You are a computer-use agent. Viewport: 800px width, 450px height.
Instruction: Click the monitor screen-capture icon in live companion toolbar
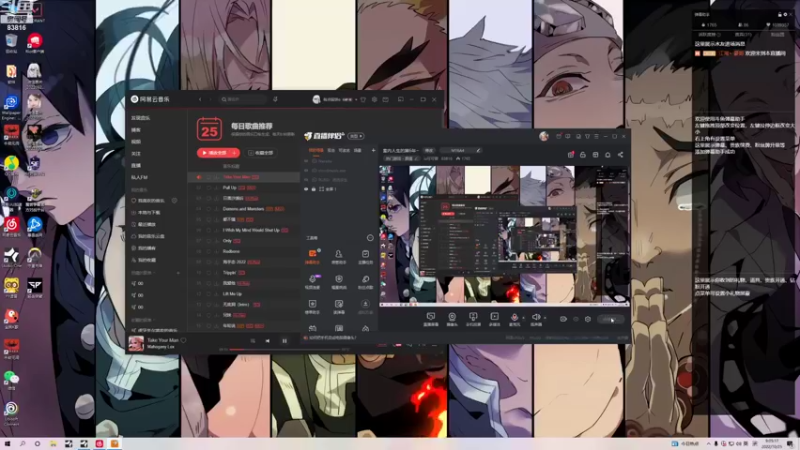click(x=431, y=317)
